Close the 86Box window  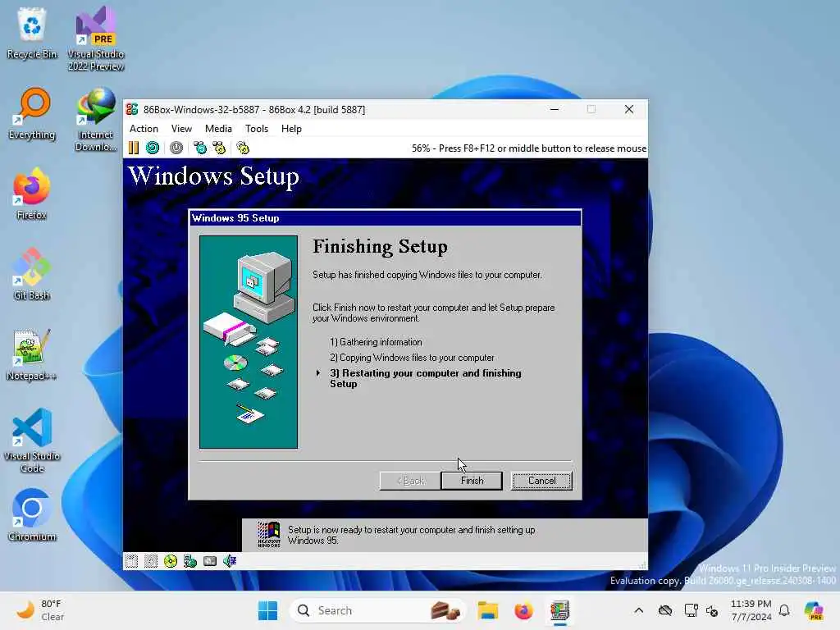point(629,109)
